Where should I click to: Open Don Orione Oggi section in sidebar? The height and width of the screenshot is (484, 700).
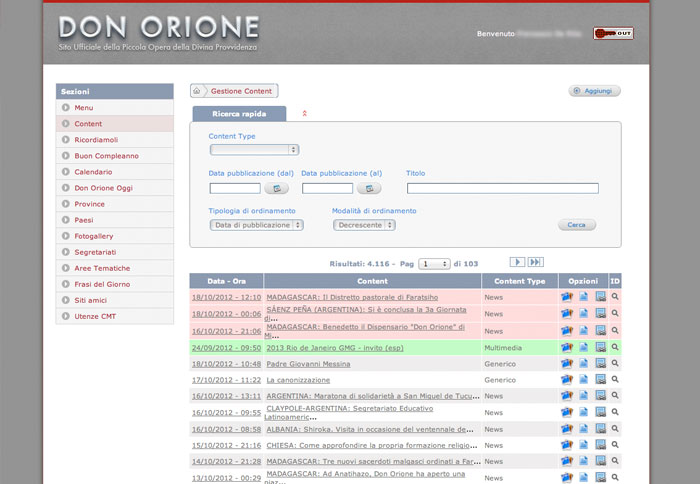click(115, 188)
